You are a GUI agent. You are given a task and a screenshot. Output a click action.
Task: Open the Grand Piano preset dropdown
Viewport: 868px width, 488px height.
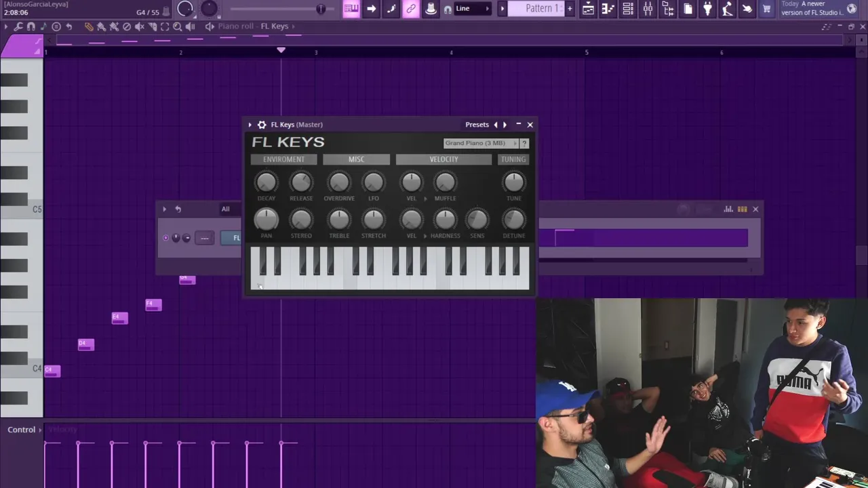click(481, 143)
